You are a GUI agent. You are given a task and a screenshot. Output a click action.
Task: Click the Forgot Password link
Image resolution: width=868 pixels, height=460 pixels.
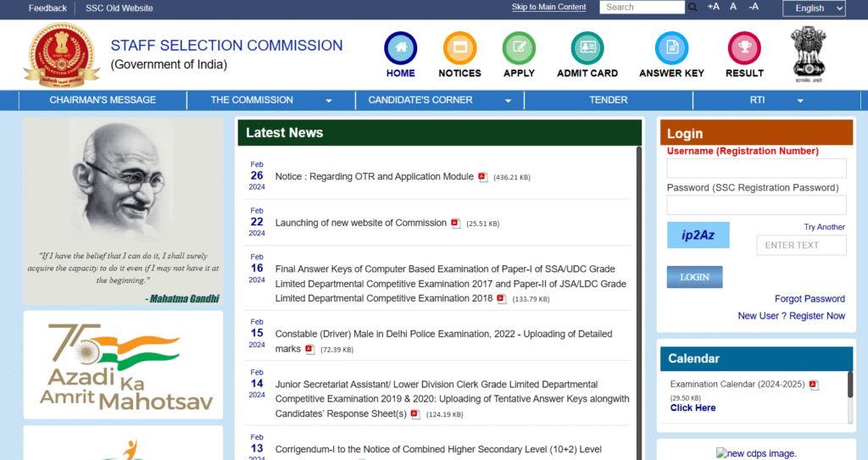tap(810, 299)
